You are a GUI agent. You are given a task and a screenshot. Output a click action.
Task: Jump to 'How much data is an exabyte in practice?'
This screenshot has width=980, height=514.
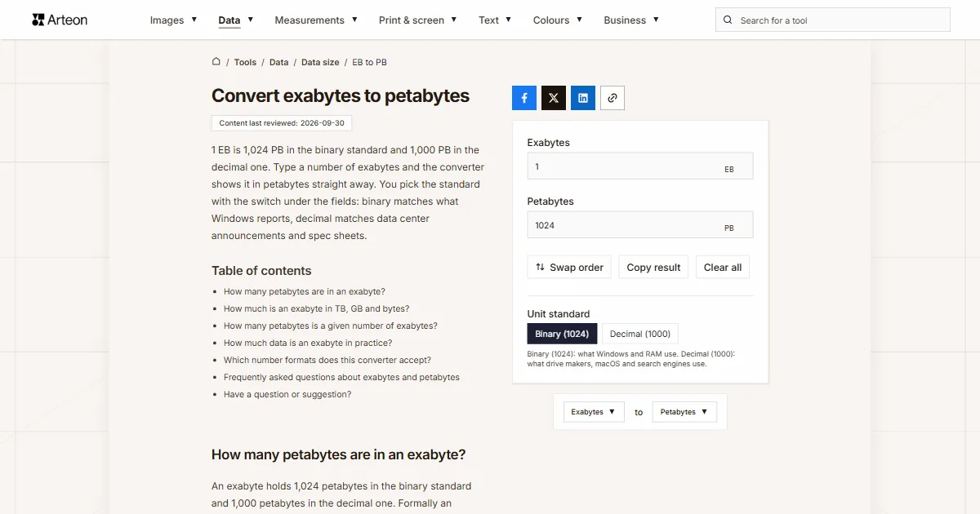click(308, 343)
